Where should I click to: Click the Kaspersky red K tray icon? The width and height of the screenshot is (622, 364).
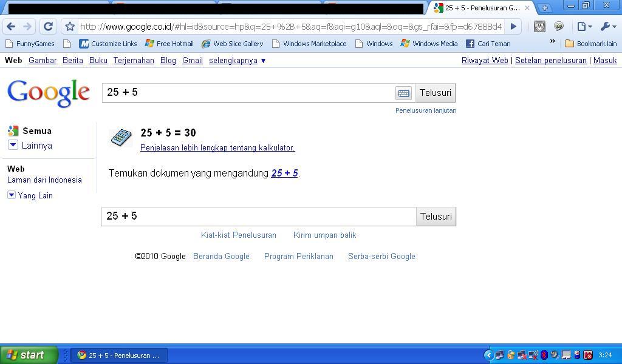(588, 355)
